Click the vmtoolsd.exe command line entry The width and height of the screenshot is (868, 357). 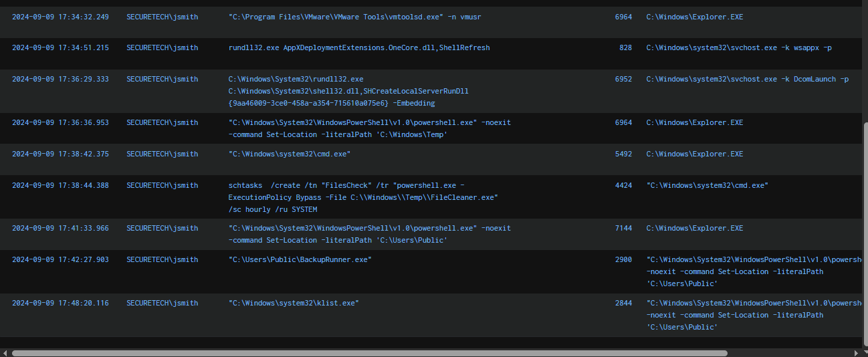[x=354, y=17]
